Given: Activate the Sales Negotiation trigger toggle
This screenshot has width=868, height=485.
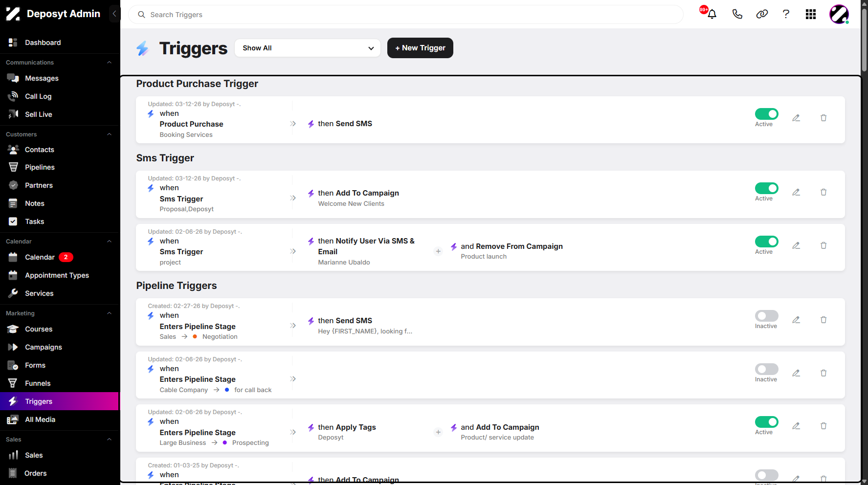Looking at the screenshot, I should point(766,316).
